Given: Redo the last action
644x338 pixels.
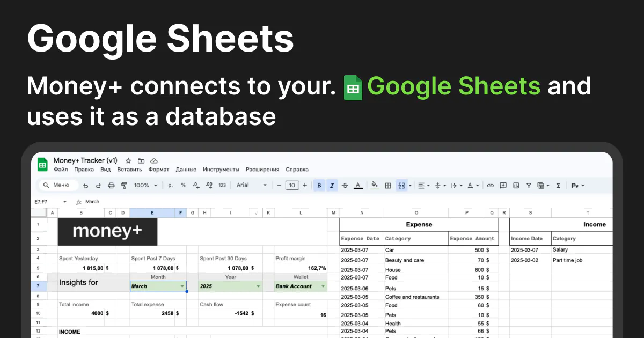Looking at the screenshot, I should coord(98,185).
